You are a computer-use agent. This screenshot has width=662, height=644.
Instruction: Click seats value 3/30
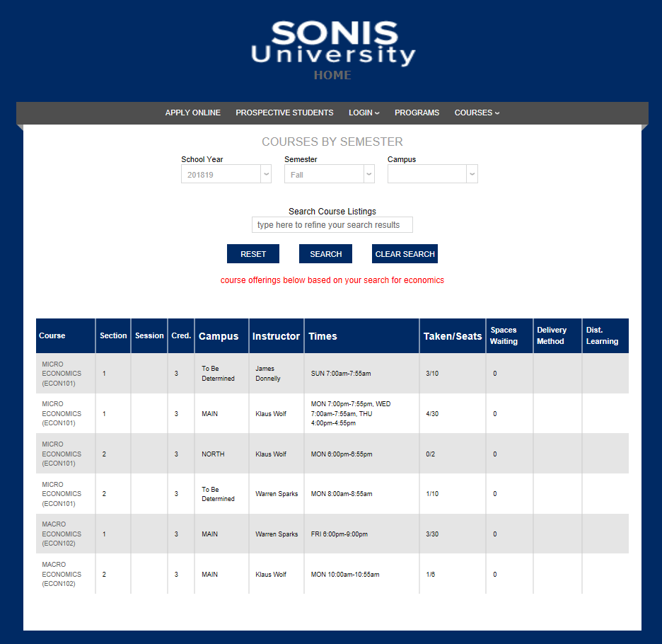click(x=432, y=534)
